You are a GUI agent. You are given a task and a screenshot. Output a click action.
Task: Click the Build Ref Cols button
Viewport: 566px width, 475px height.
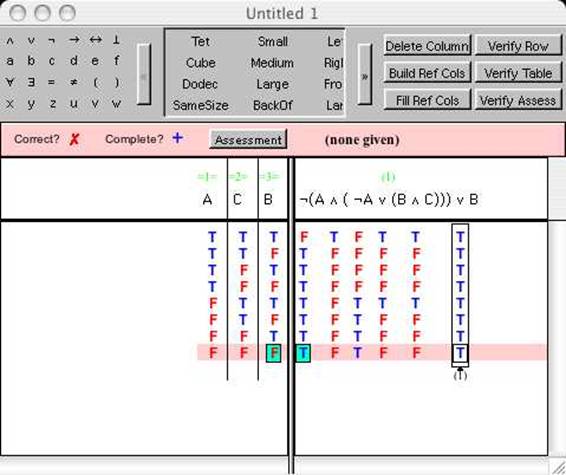click(x=427, y=74)
